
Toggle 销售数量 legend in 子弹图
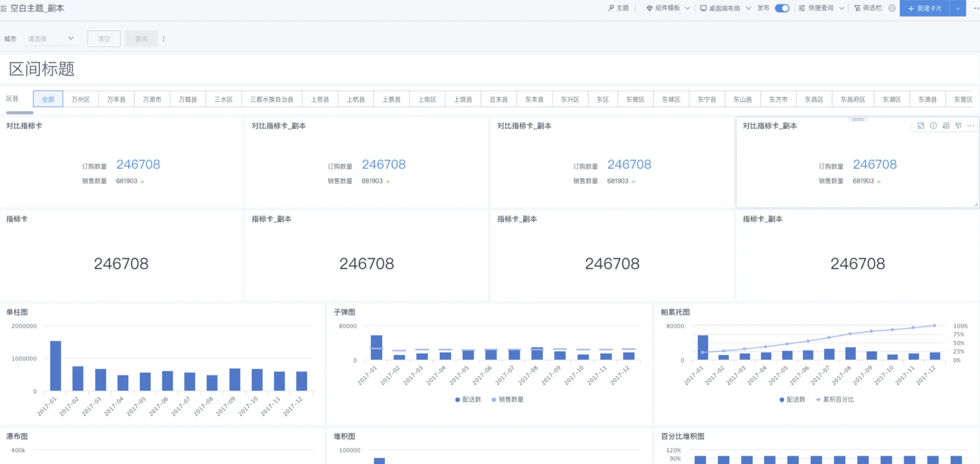click(x=507, y=399)
